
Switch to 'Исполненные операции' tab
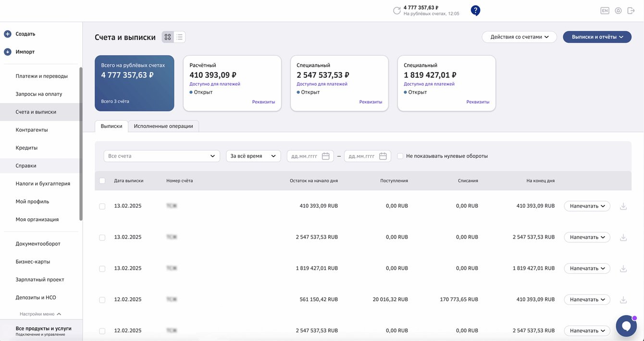(x=163, y=126)
